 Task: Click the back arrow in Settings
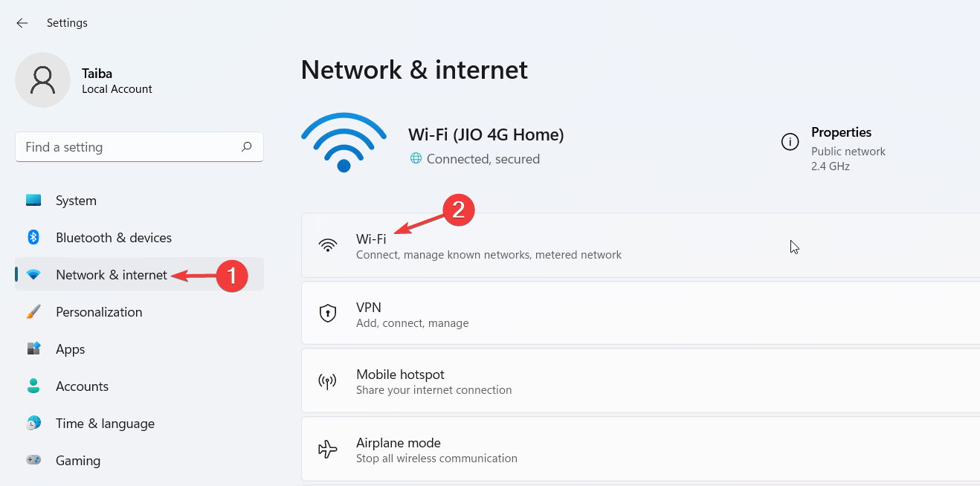pos(22,22)
